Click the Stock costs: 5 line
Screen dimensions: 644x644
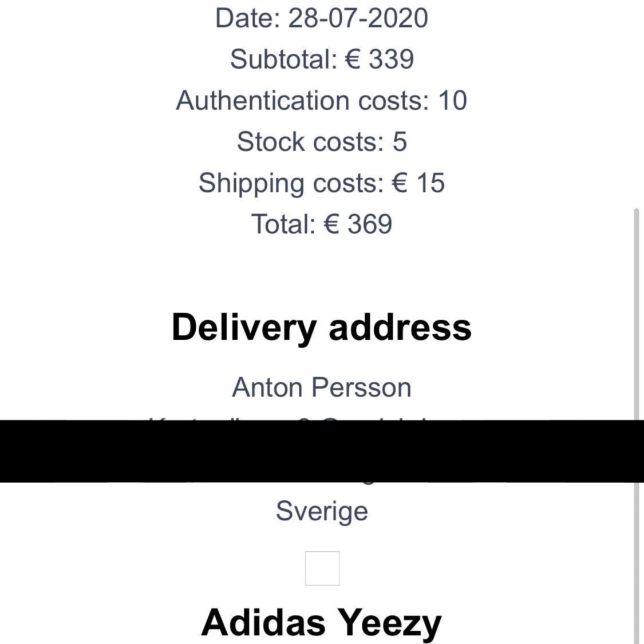(322, 142)
